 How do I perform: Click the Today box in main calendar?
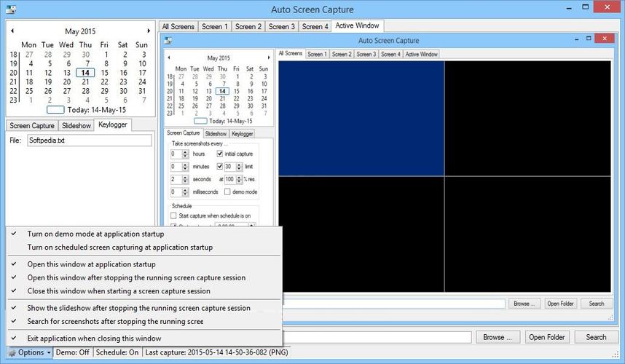click(55, 110)
